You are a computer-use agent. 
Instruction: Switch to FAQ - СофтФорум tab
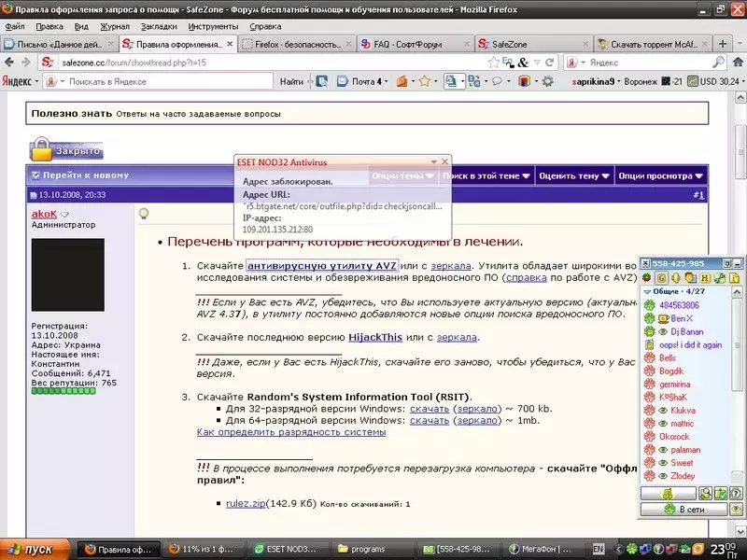tap(415, 44)
